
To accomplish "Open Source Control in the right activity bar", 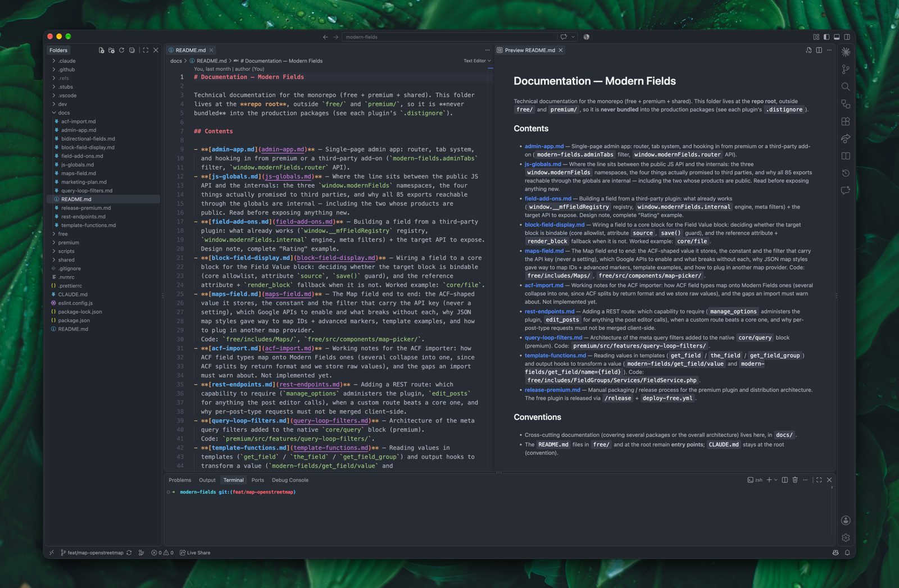I will point(846,69).
